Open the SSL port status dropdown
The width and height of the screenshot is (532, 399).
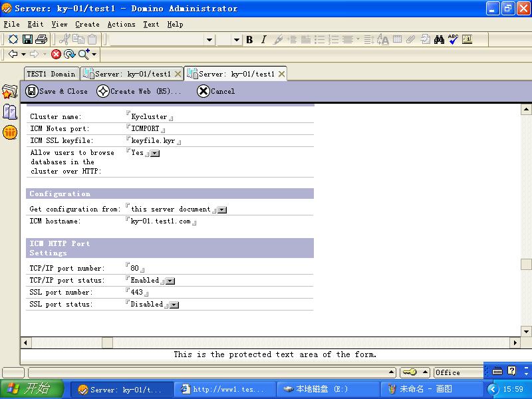(x=174, y=305)
